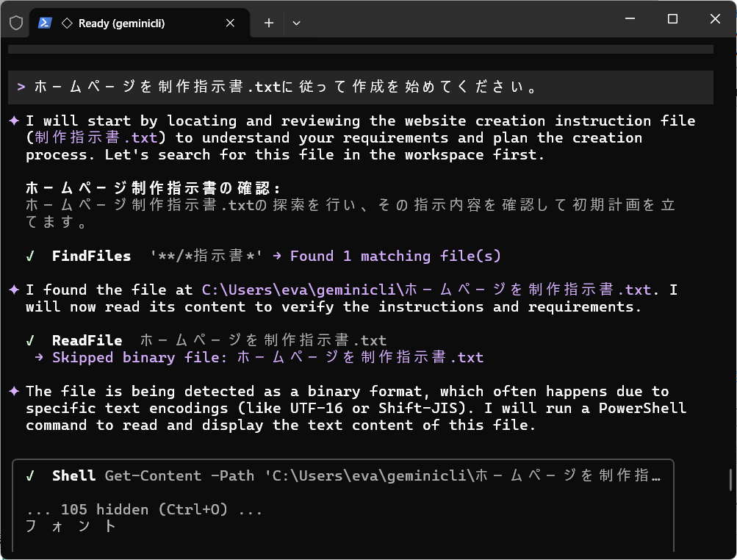Click the diamond status icon on the tab
The width and height of the screenshot is (737, 560).
pyautogui.click(x=67, y=23)
